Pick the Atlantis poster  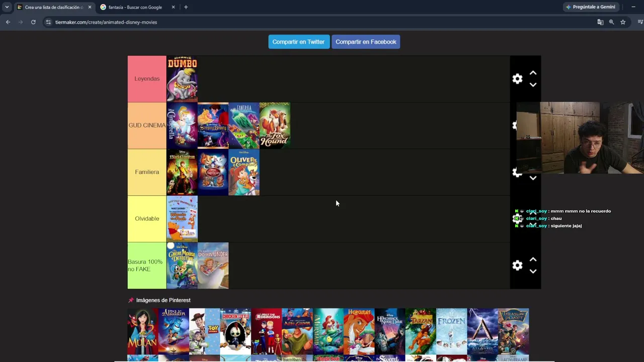point(482,331)
